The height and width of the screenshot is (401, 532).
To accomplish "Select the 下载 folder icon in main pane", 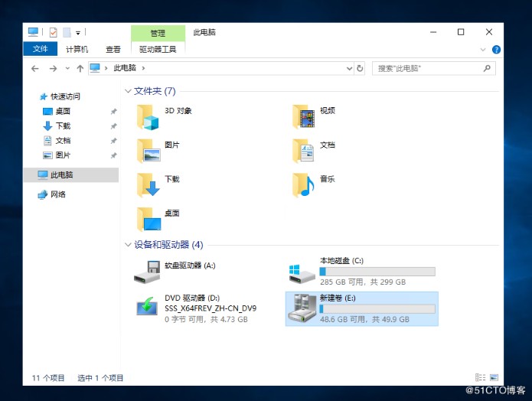I will (x=149, y=185).
